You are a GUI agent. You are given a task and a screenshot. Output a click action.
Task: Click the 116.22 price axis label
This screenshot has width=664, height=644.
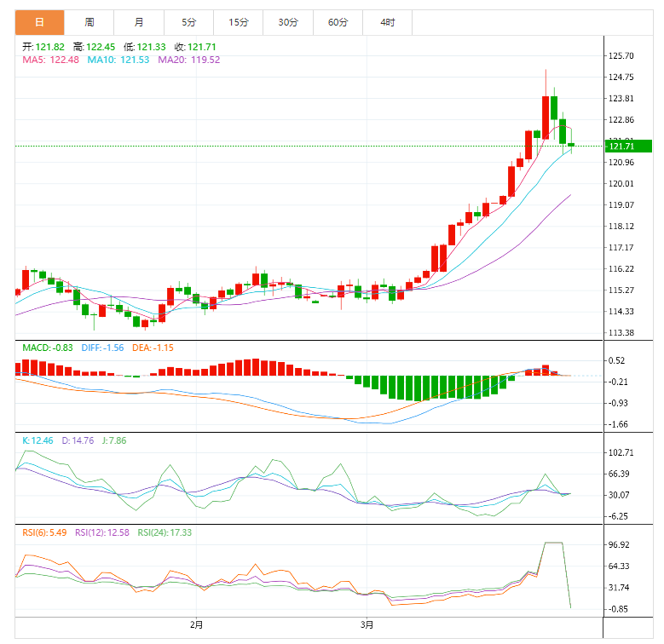(621, 268)
